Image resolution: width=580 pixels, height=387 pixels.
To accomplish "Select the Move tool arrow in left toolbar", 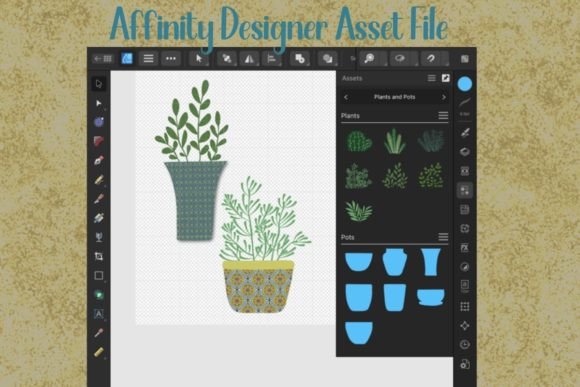I will tap(99, 84).
